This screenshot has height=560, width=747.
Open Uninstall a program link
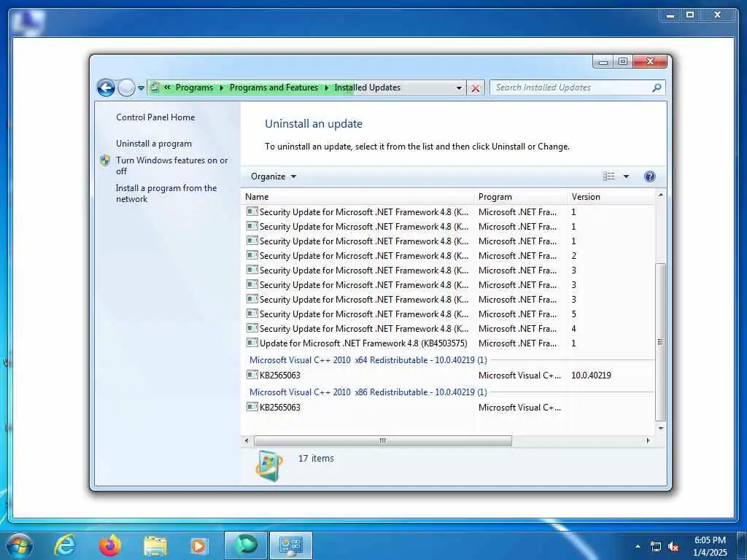pos(154,144)
